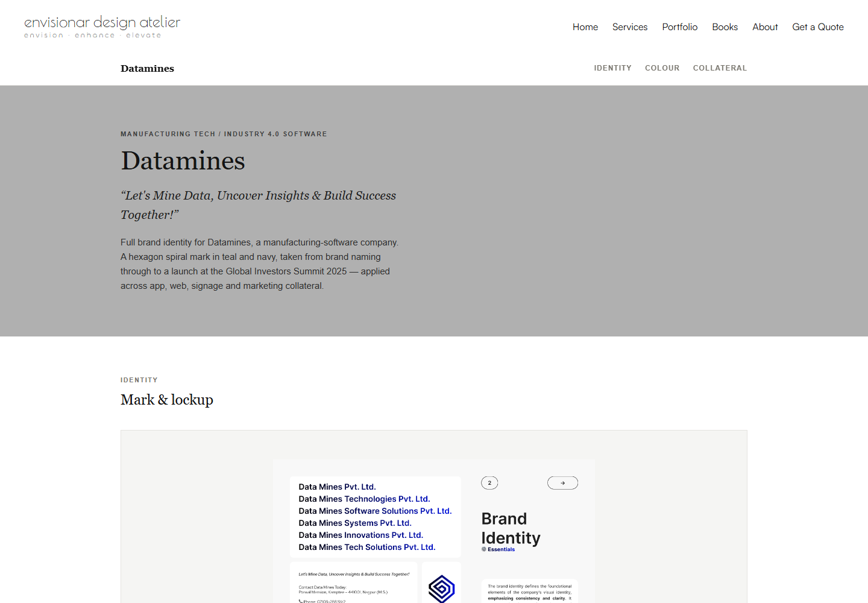
Task: Click Get a Quote link
Action: 818,27
